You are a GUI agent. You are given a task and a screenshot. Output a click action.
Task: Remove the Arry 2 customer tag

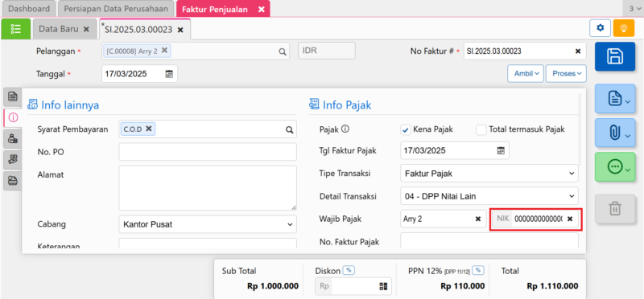(x=164, y=50)
